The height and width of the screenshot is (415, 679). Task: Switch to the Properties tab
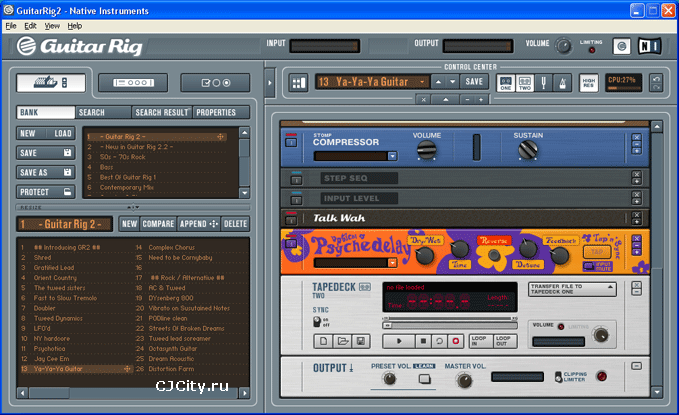(221, 112)
